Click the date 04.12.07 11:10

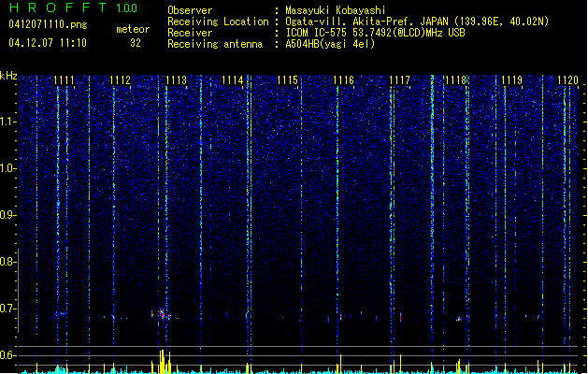tap(48, 43)
